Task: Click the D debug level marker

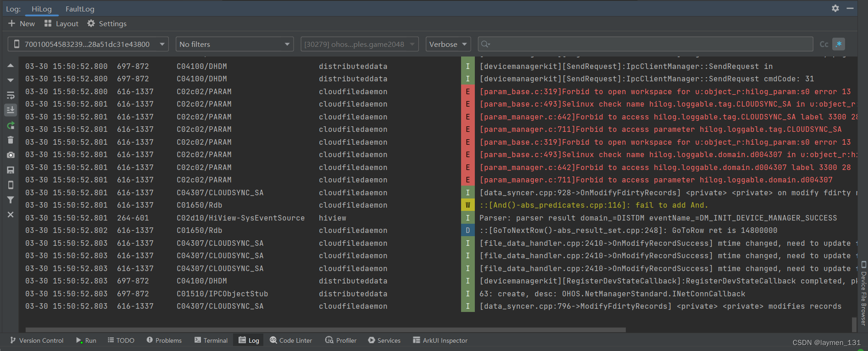Action: point(467,231)
